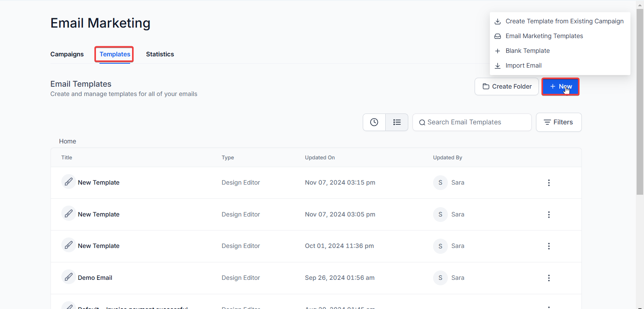The height and width of the screenshot is (309, 644).
Task: Click the pen icon beside Demo Email
Action: pos(68,277)
